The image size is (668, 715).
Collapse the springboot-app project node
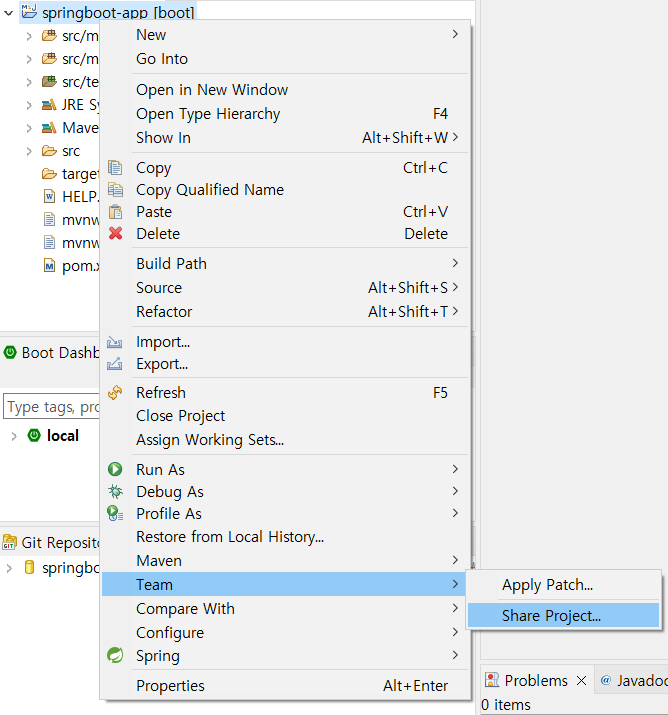pyautogui.click(x=8, y=13)
